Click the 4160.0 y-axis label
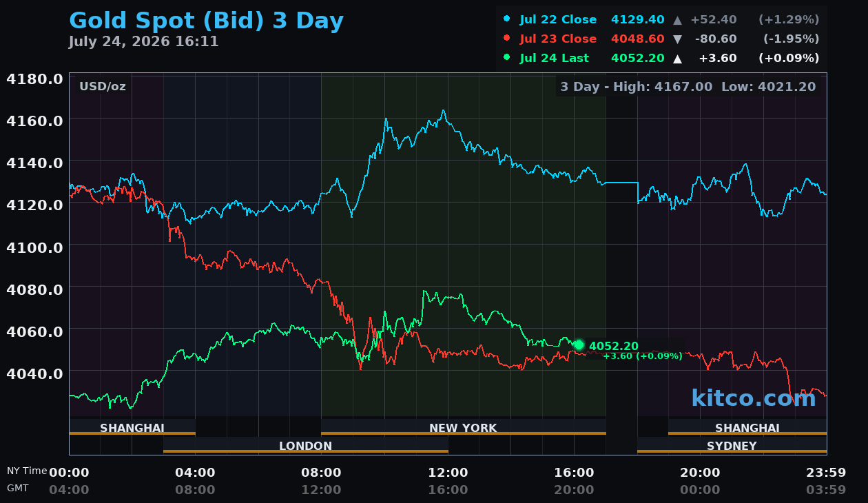 (34, 120)
